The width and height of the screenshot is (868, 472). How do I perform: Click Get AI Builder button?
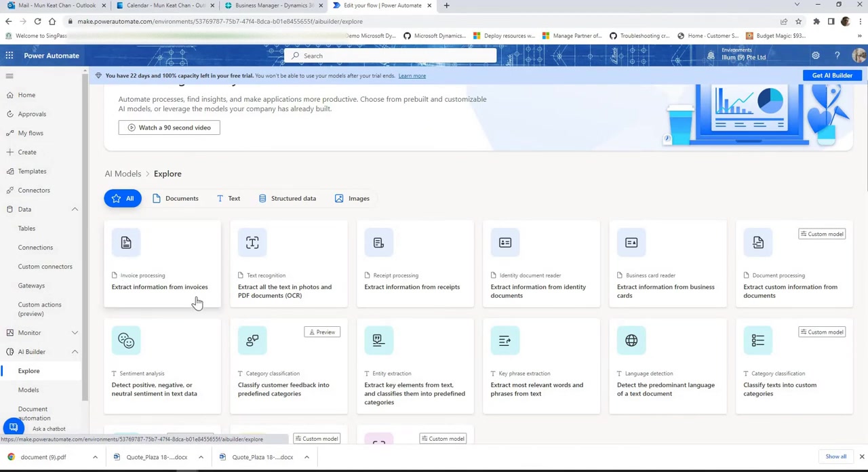(x=832, y=75)
